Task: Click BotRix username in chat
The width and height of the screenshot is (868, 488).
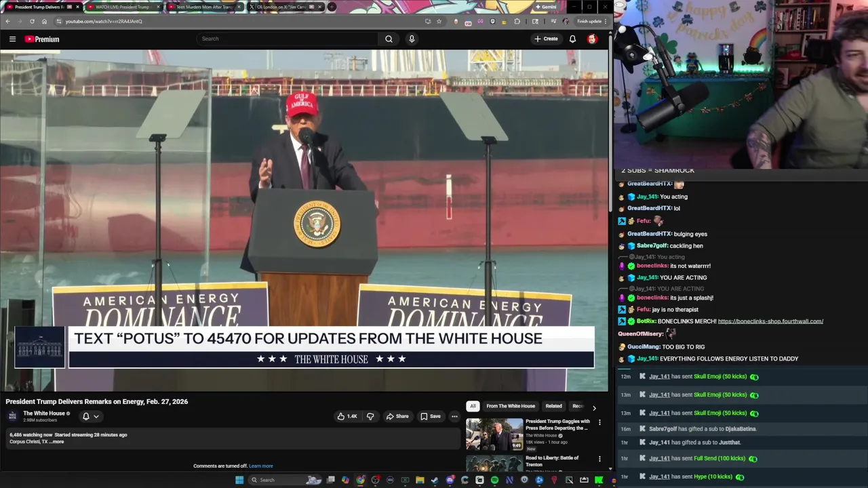Action: click(x=646, y=321)
